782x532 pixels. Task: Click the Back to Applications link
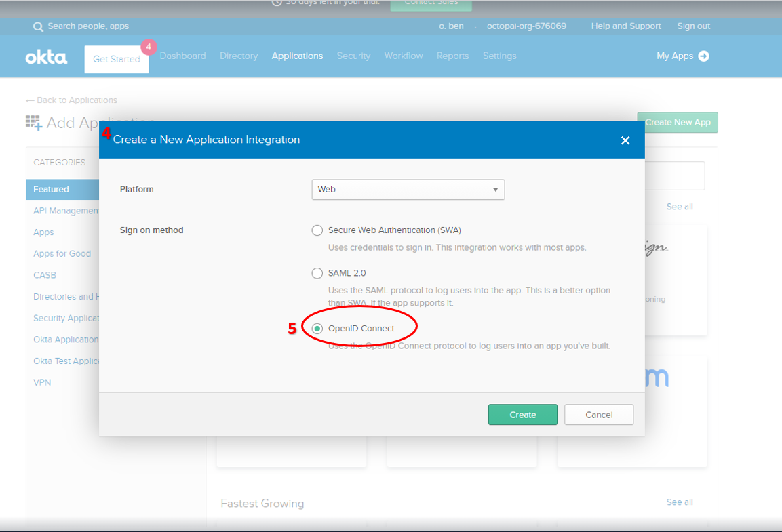[72, 100]
